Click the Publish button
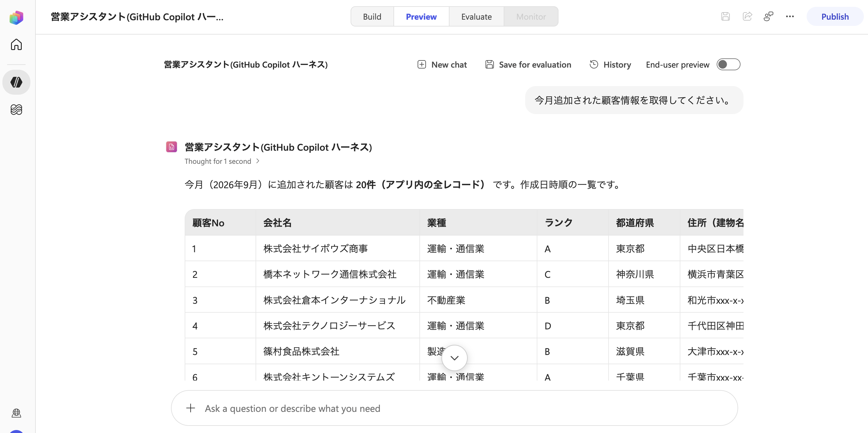The image size is (868, 433). (835, 16)
